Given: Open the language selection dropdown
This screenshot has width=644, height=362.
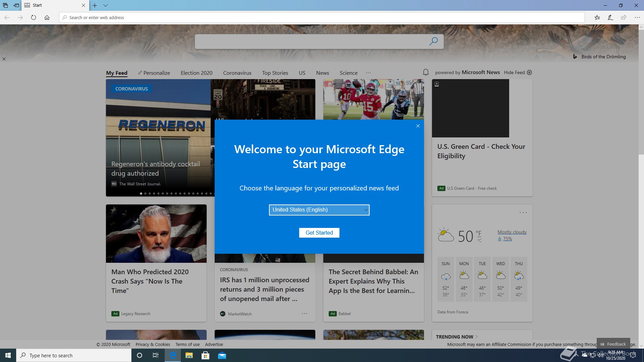Looking at the screenshot, I should 319,210.
